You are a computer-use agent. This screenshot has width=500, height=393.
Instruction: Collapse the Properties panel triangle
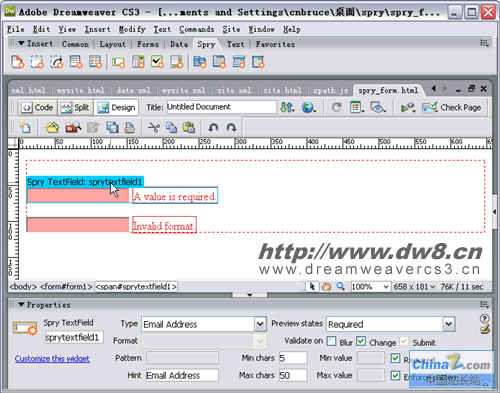coord(21,304)
